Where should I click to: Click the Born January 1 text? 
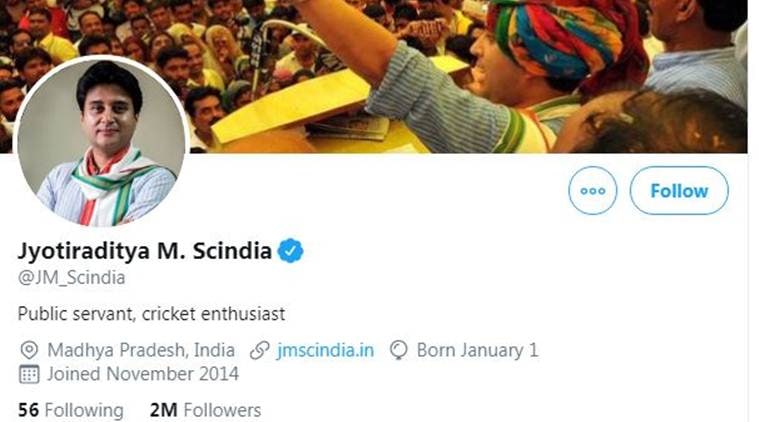tap(477, 350)
